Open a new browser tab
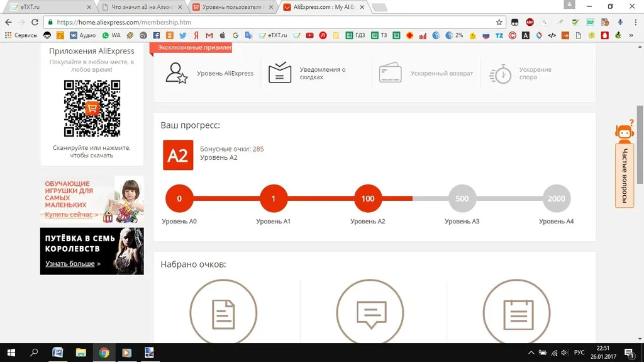Image resolution: width=644 pixels, height=362 pixels. click(x=379, y=7)
